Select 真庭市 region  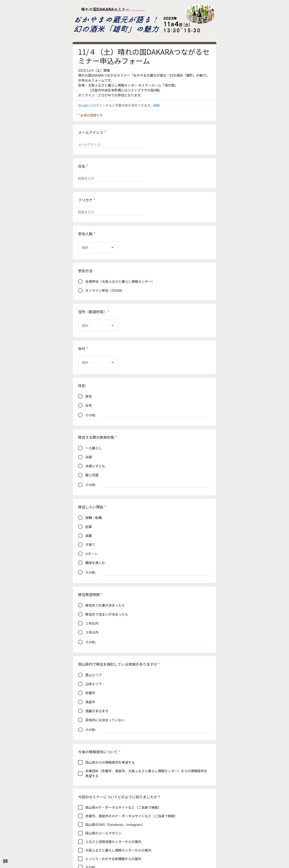pyautogui.click(x=80, y=702)
